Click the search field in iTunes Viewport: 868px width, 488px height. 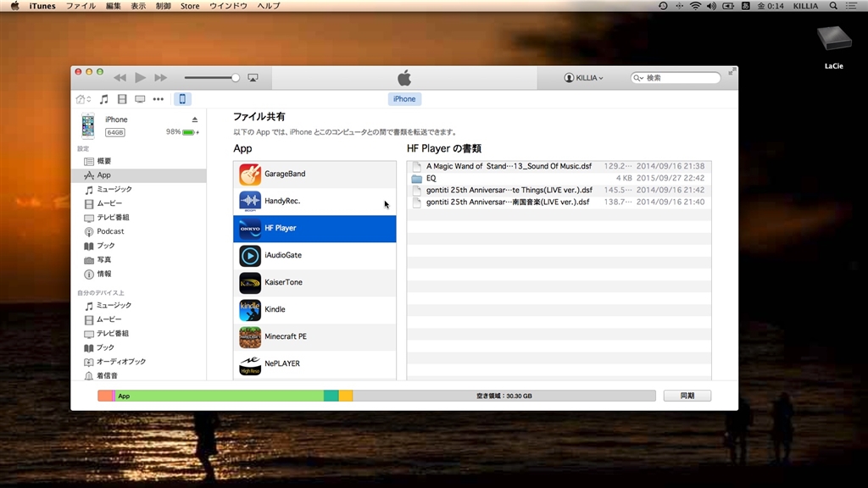coord(676,78)
